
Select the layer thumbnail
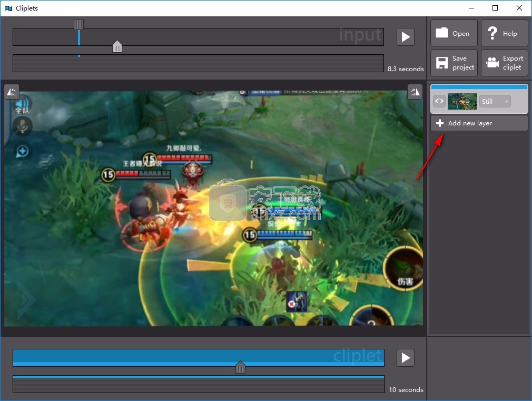click(462, 101)
